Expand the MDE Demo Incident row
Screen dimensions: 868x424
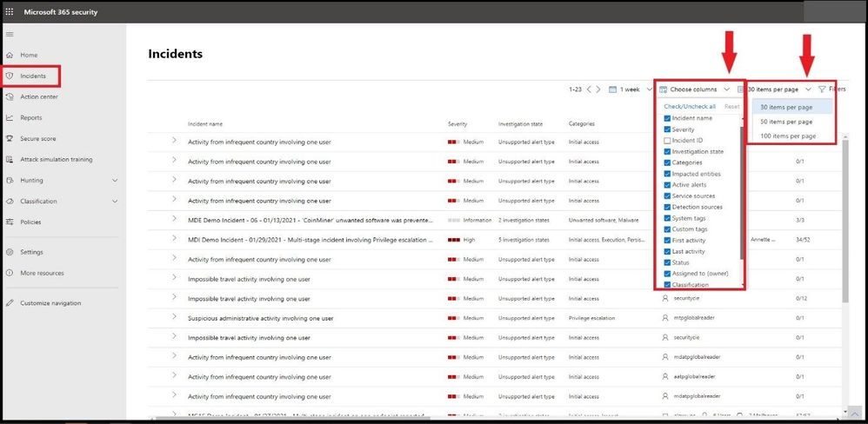click(x=174, y=219)
